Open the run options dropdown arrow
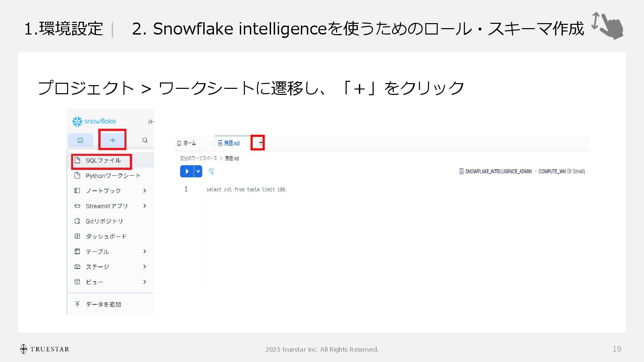Screen dimensions: 644x362 pyautogui.click(x=198, y=171)
